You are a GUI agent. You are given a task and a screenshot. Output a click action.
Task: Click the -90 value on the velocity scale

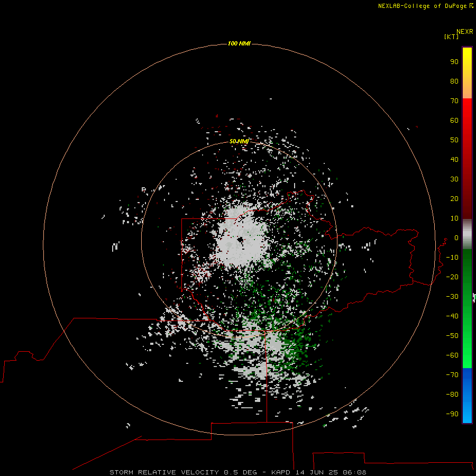452,414
